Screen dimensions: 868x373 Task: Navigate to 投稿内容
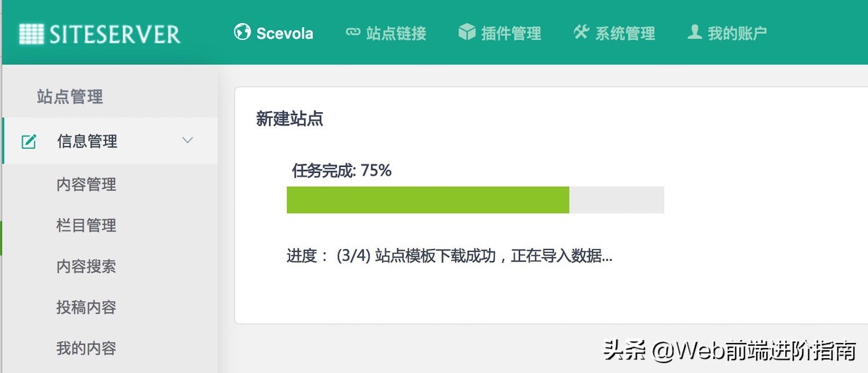[x=86, y=307]
